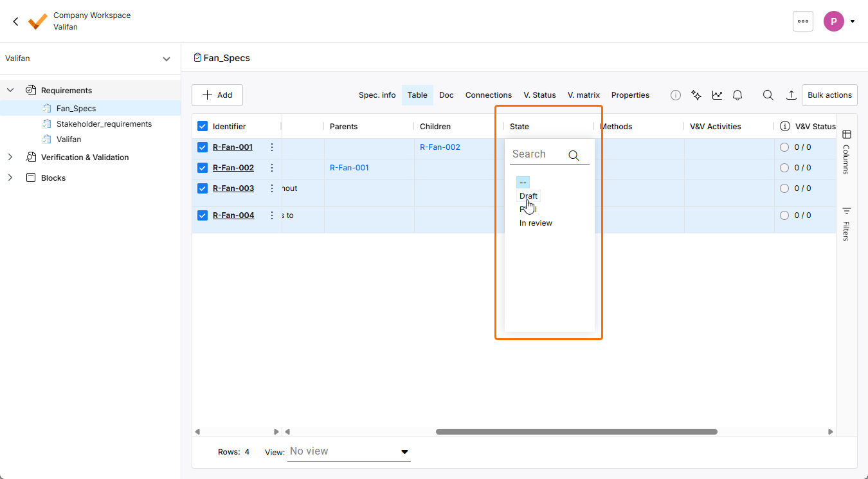Click the export upload icon
The width and height of the screenshot is (868, 479).
click(x=791, y=95)
